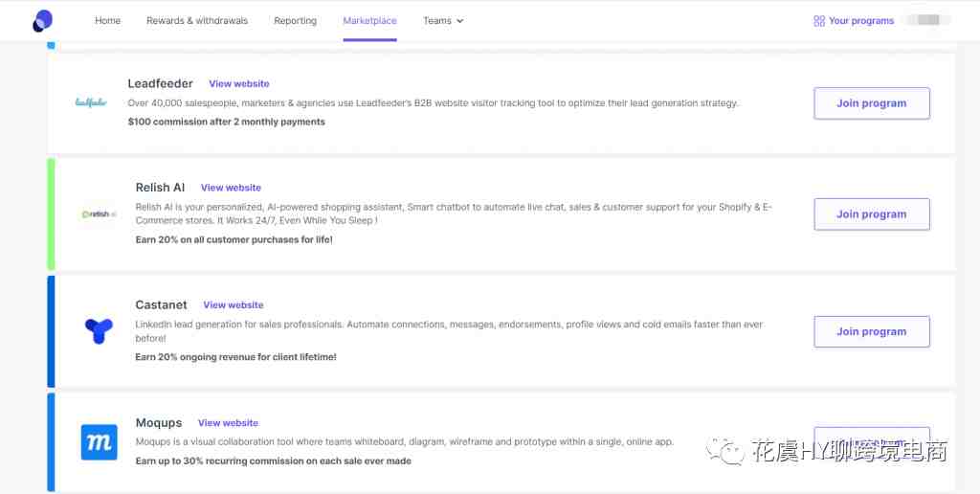
Task: Select the Marketplace tab
Action: point(369,21)
